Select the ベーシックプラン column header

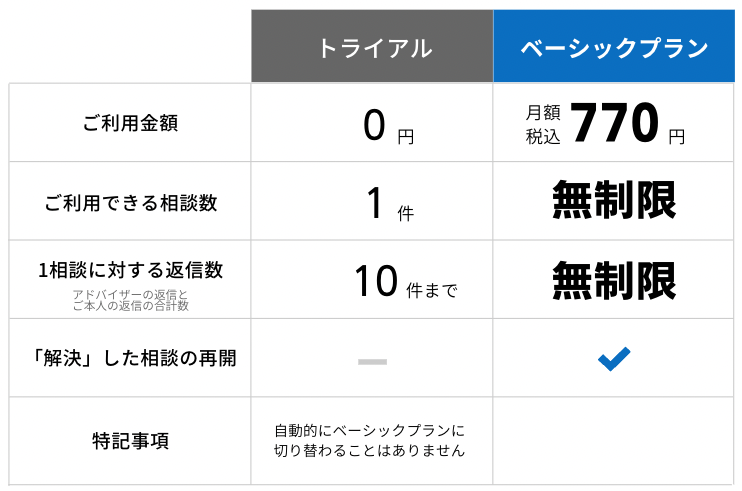[x=614, y=47]
